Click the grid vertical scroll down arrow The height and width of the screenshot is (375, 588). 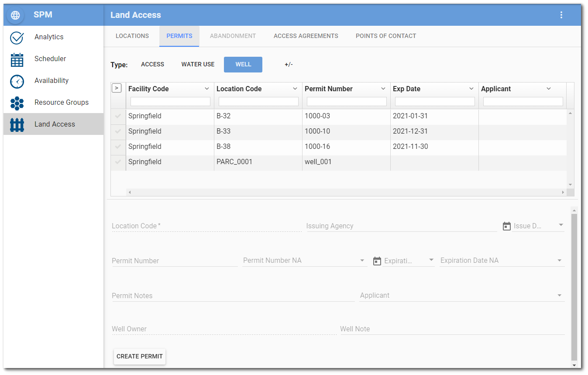pos(570,185)
